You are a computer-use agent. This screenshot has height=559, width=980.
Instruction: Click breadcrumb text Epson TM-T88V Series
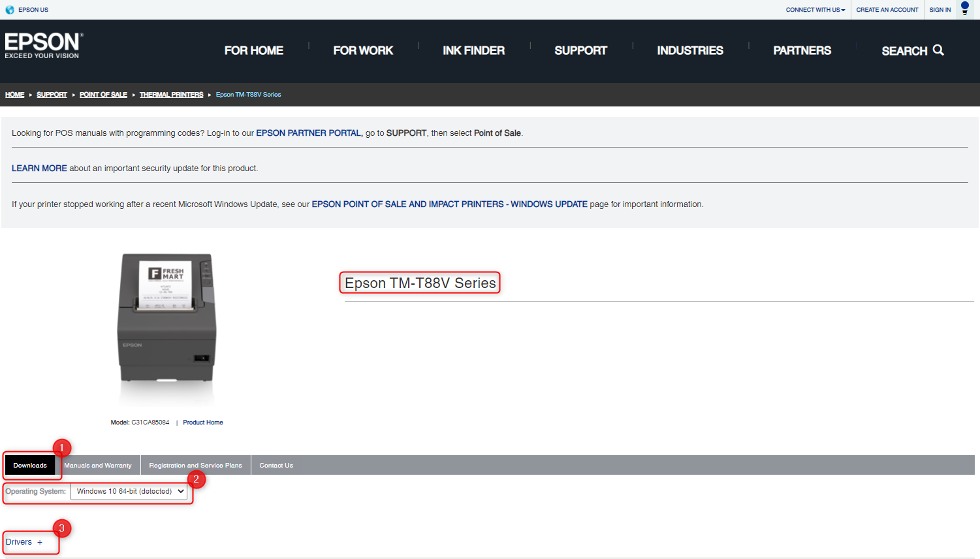click(249, 95)
